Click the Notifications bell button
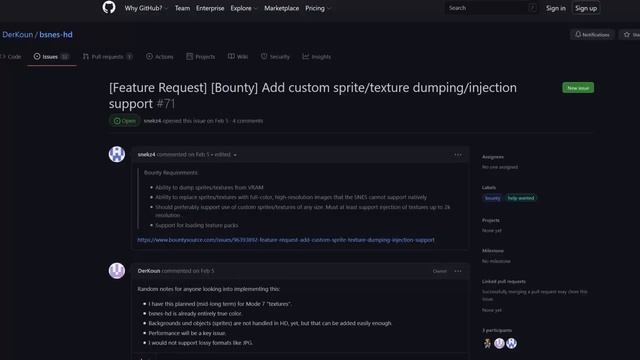The height and width of the screenshot is (360, 640). 592,35
